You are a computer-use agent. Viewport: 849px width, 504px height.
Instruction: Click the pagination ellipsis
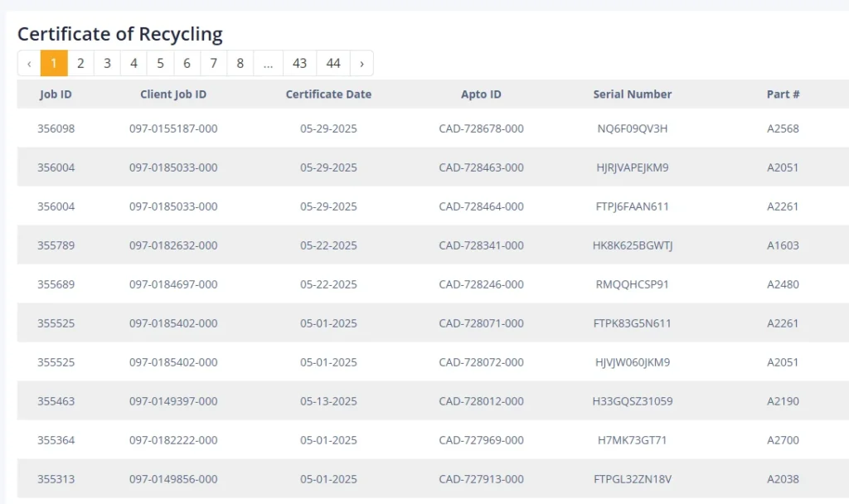[268, 63]
